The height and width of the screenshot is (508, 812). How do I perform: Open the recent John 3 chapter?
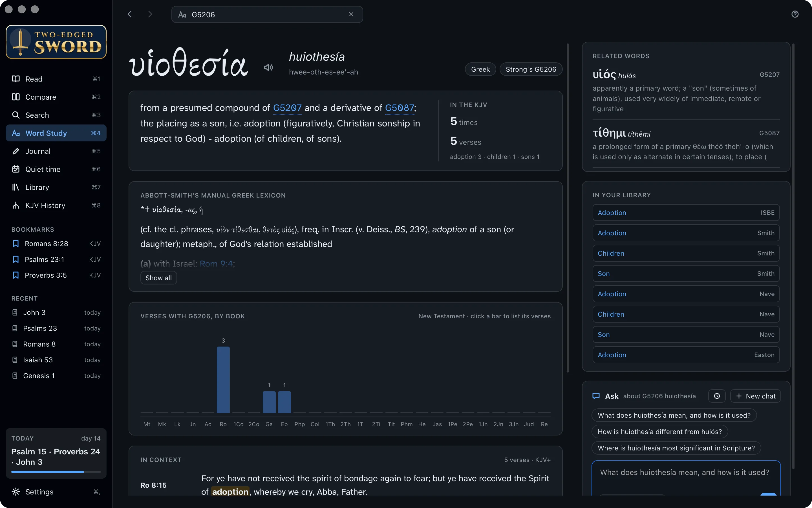[56, 312]
